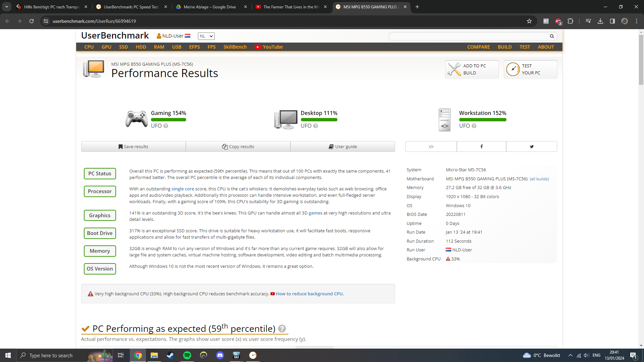This screenshot has height=362, width=644.
Task: Open Chrome downloads icon
Action: 600,21
